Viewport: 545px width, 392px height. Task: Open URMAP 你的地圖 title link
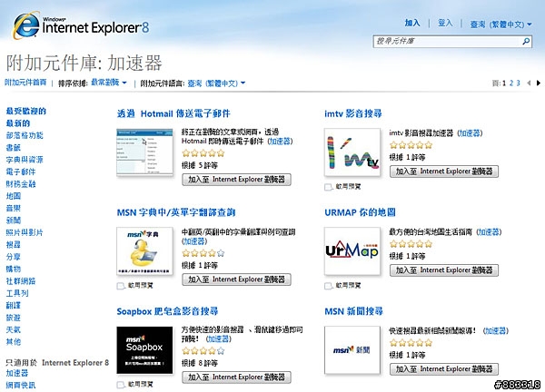pos(360,212)
